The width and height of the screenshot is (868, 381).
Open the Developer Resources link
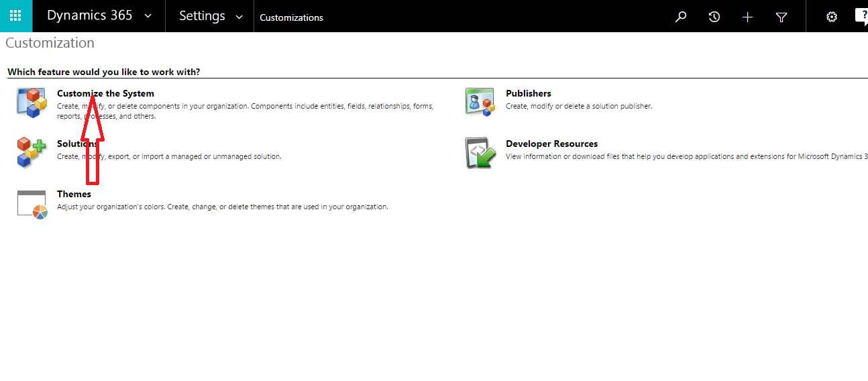click(551, 144)
